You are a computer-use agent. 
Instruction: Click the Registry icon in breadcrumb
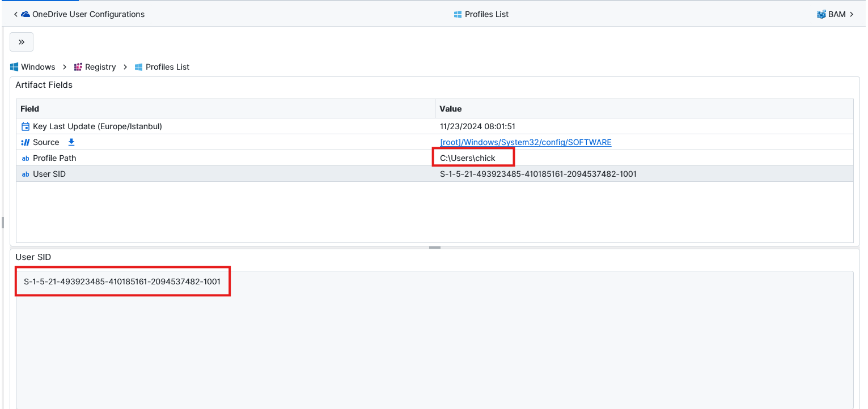tap(78, 67)
